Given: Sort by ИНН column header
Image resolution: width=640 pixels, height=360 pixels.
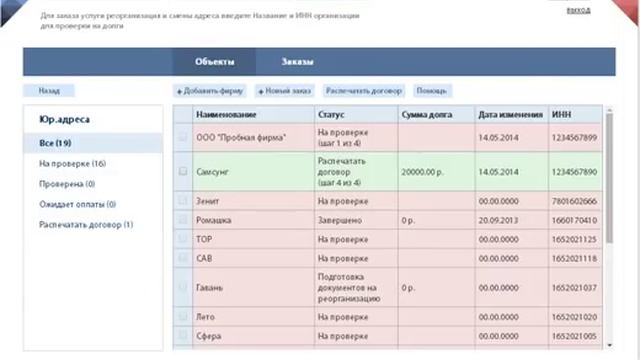Looking at the screenshot, I should 576,115.
